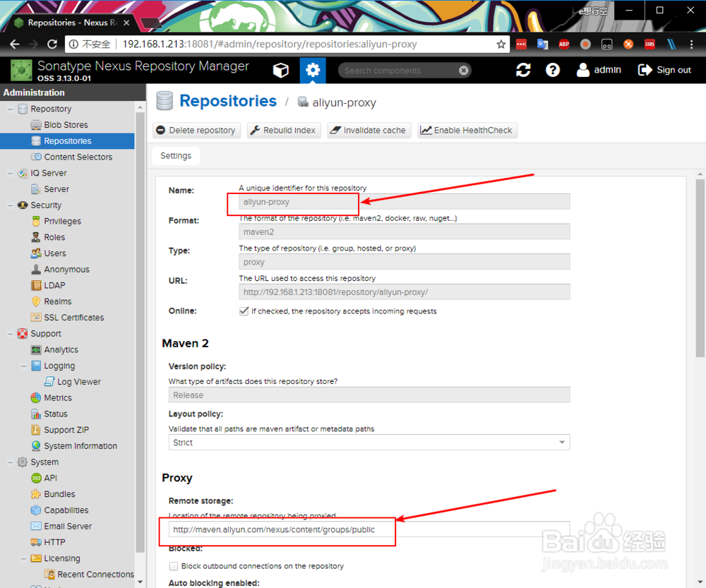The width and height of the screenshot is (706, 588).
Task: Open Realms settings
Action: coord(57,301)
